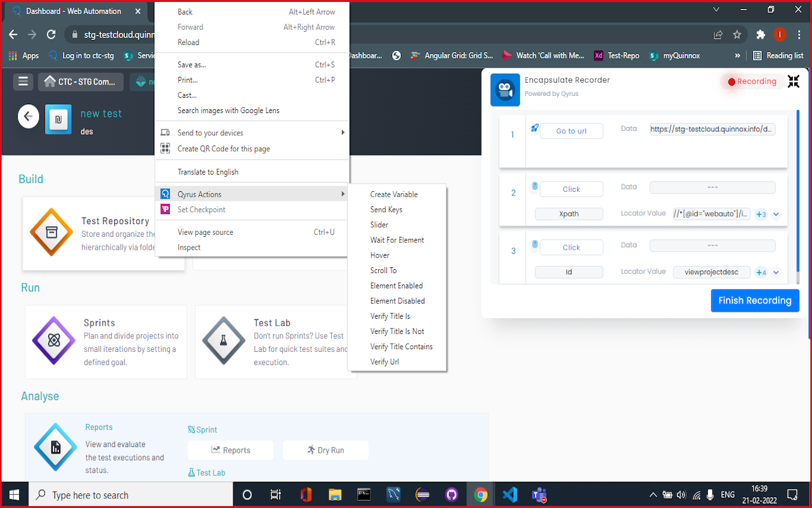812x508 pixels.
Task: Click the Dry Run button
Action: (x=325, y=450)
